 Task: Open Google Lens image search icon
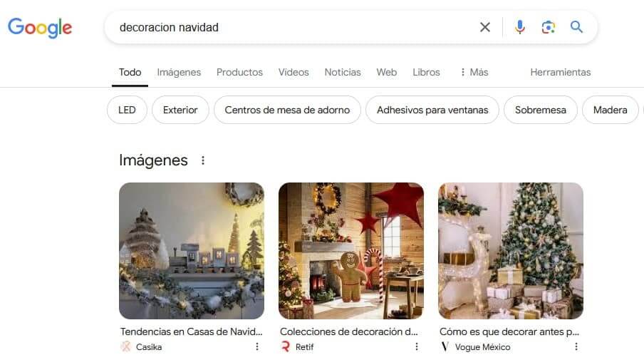point(549,28)
